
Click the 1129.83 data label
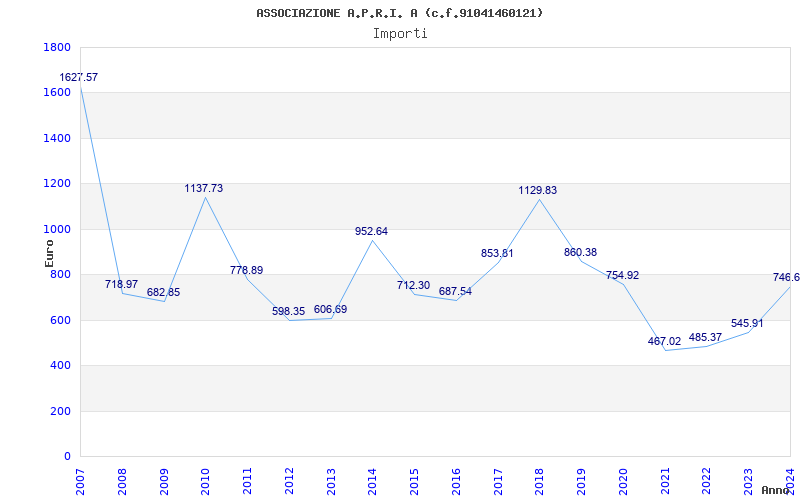coord(538,190)
